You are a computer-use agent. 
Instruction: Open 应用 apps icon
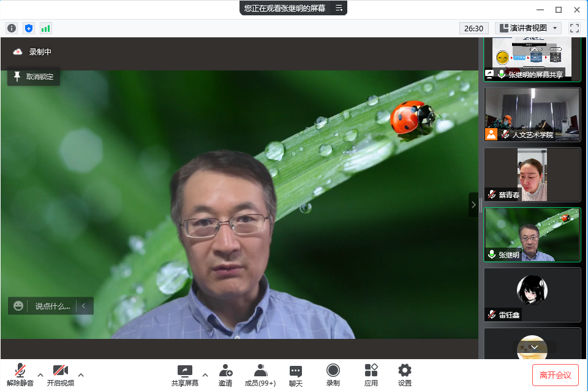[371, 374]
